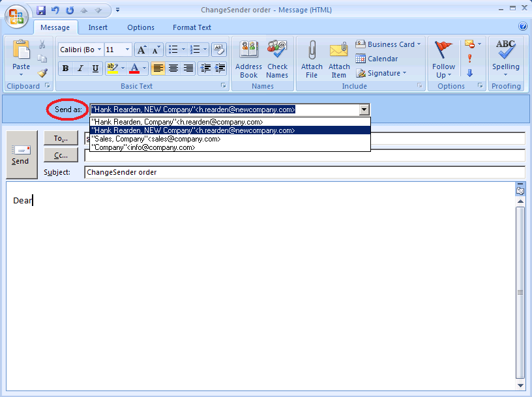
Task: Toggle bold formatting
Action: pos(65,68)
